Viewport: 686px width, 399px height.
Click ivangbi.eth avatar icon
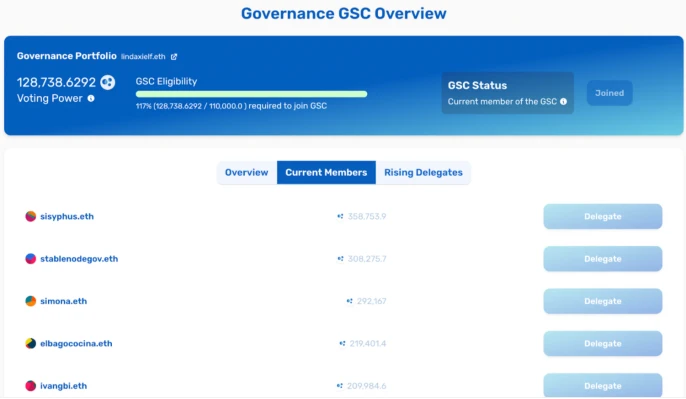31,386
